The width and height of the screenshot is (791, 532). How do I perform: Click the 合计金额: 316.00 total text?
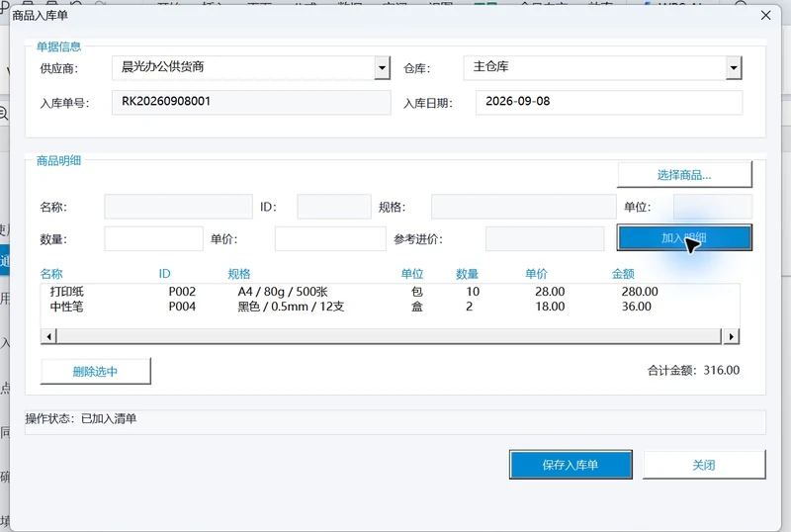pyautogui.click(x=694, y=371)
